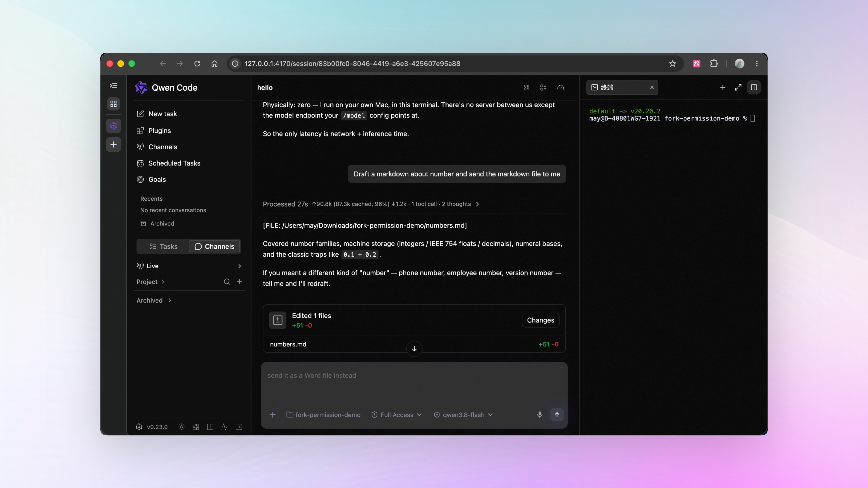Collapse the sidebar with the top-left menu icon
The height and width of the screenshot is (488, 868).
point(113,86)
